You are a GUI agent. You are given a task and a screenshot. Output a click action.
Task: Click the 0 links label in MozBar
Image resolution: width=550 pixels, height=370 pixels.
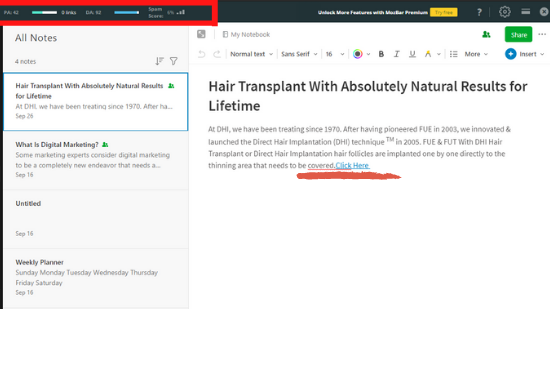pos(69,12)
